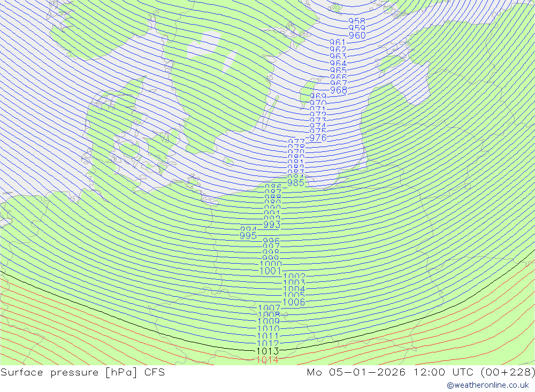Click the 995 isobar label
535x392 pixels.
[248, 236]
